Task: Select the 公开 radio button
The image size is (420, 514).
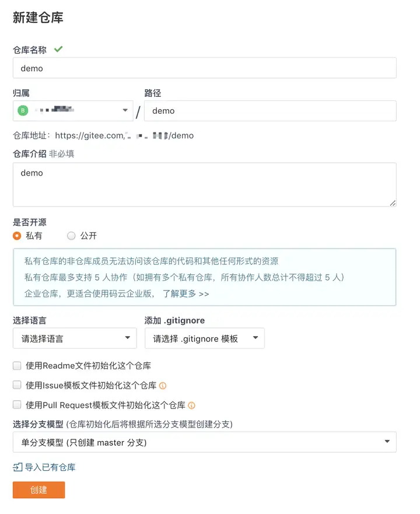Action: 71,236
